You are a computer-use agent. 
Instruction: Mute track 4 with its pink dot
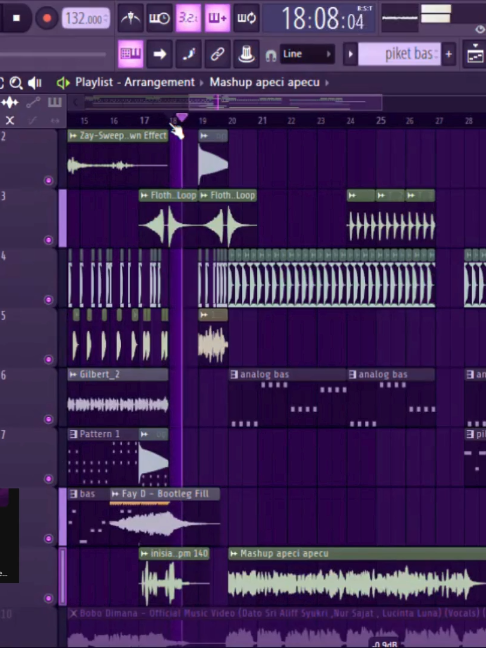48,300
